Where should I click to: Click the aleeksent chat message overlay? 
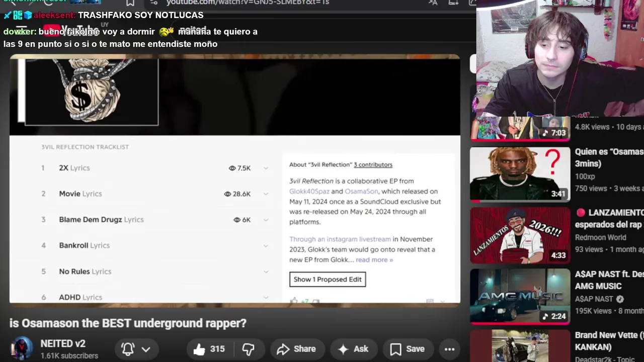click(x=103, y=15)
